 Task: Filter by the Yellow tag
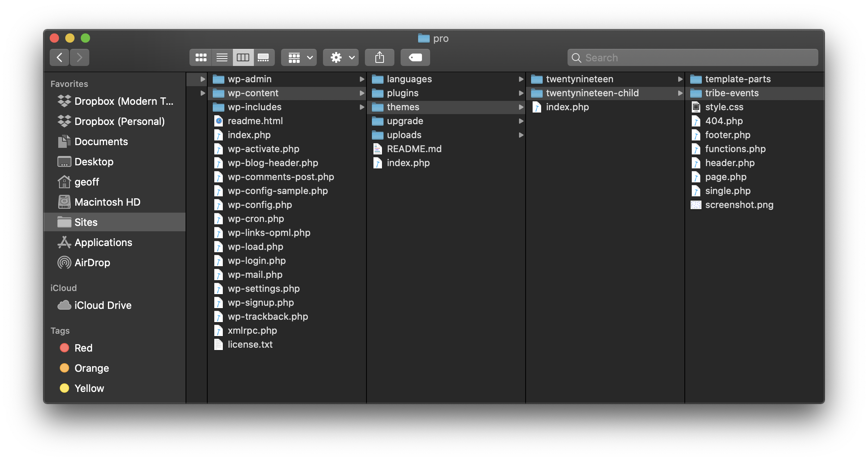click(115, 388)
